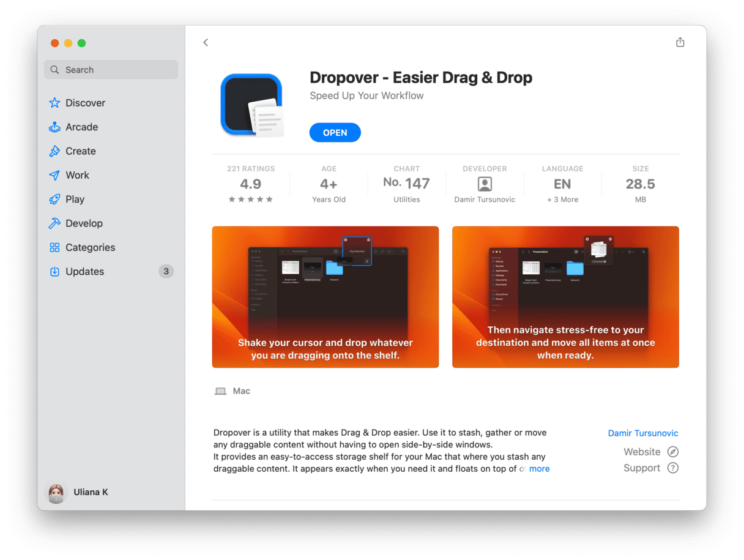Click the yellow minimize window button
This screenshot has width=744, height=560.
pyautogui.click(x=68, y=43)
